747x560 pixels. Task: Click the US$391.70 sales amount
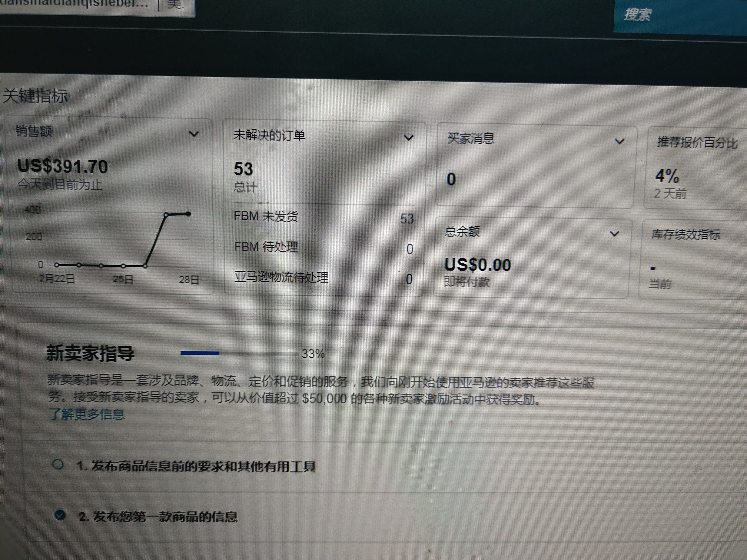63,167
